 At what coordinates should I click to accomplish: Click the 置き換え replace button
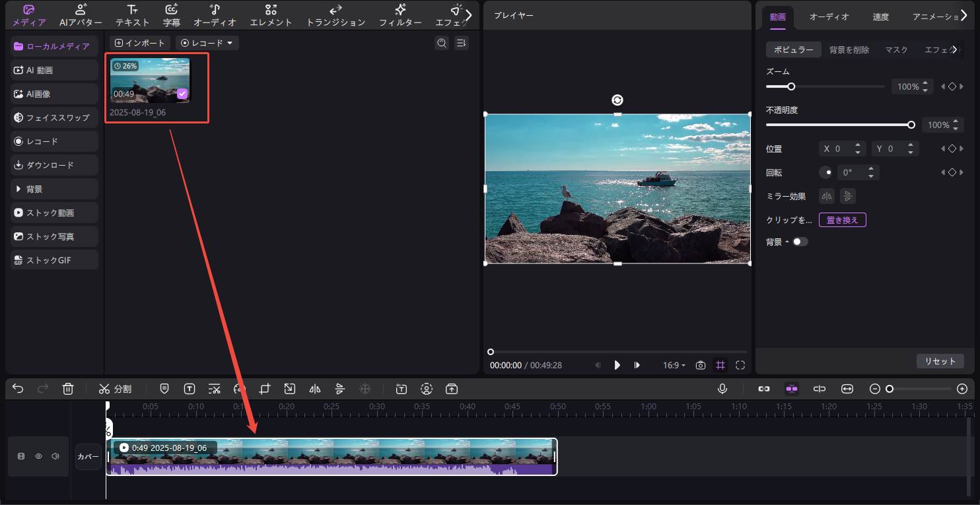pos(842,220)
